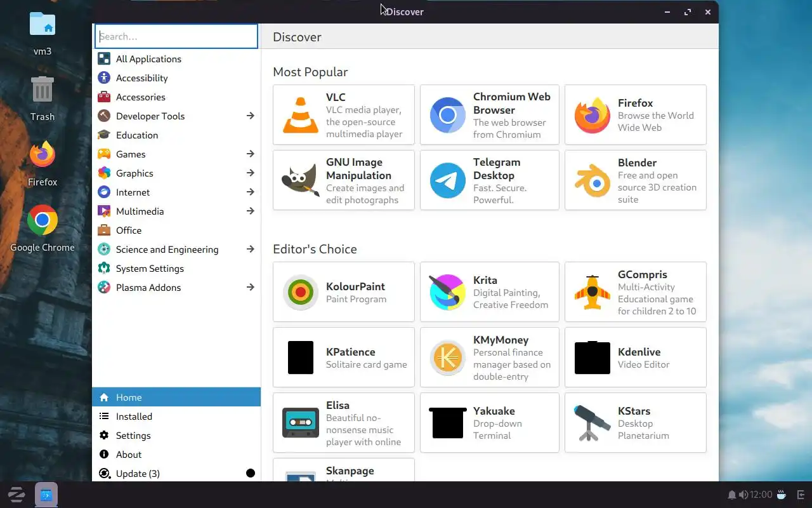Open the VLC media player app icon
Screen dimensions: 812x508
tap(301, 115)
